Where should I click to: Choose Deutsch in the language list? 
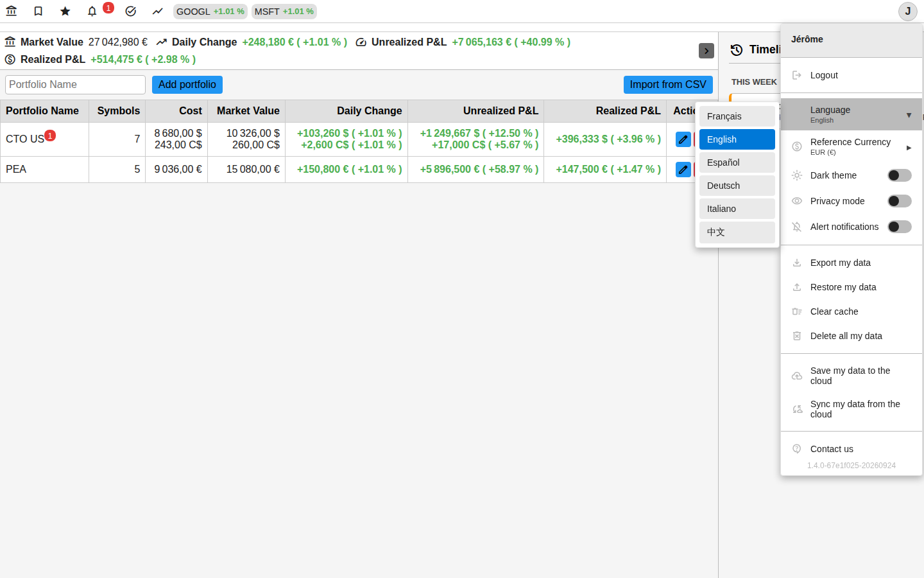coord(737,186)
